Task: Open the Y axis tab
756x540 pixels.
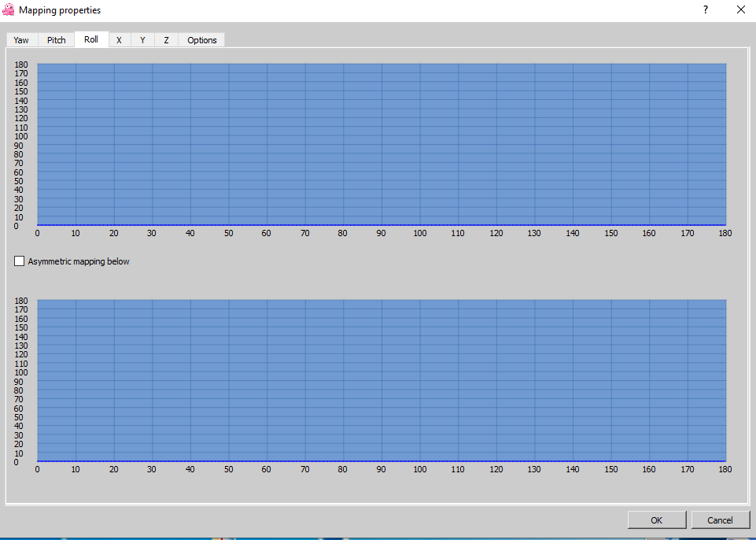Action: click(x=142, y=40)
